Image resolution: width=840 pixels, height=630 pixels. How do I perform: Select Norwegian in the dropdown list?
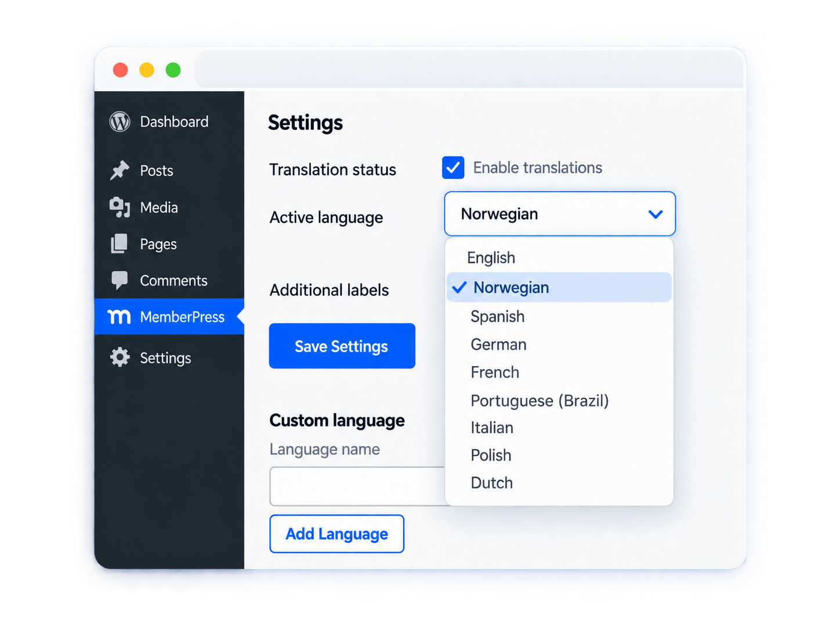559,287
